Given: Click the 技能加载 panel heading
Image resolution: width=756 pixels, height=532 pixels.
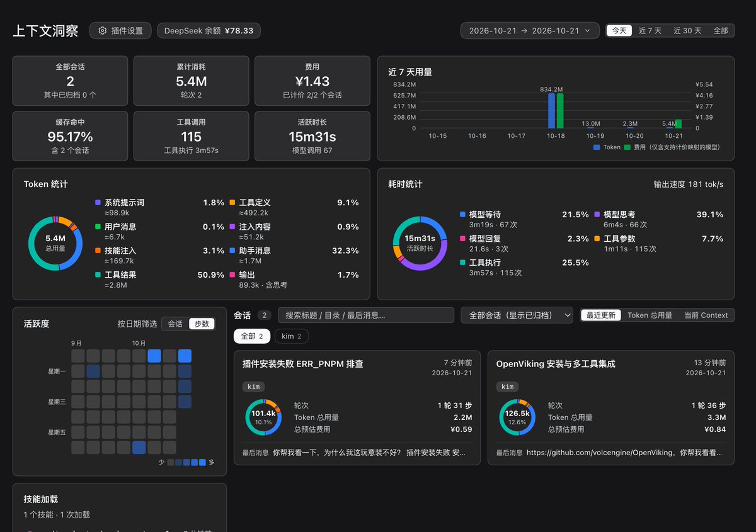Looking at the screenshot, I should coord(41,499).
